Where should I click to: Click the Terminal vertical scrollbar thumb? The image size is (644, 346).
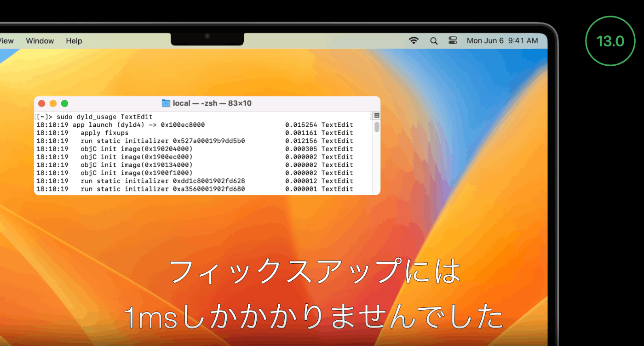point(377,127)
